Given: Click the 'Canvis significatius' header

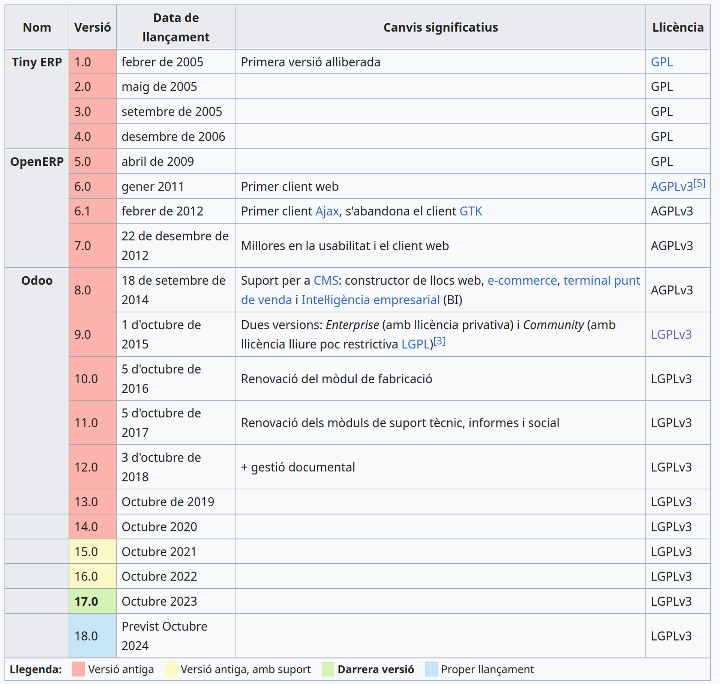Looking at the screenshot, I should (x=440, y=28).
